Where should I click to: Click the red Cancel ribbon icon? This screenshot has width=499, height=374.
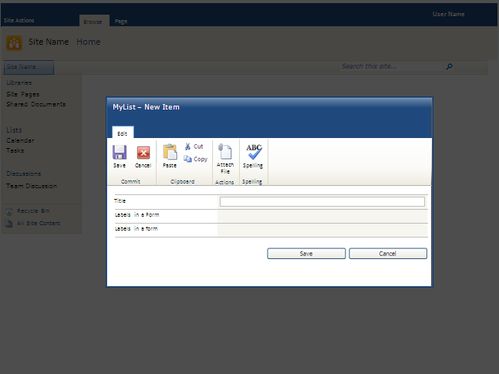pyautogui.click(x=143, y=153)
